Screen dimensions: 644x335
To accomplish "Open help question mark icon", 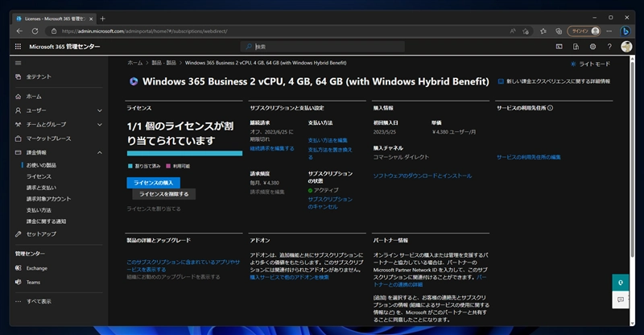I will point(609,47).
